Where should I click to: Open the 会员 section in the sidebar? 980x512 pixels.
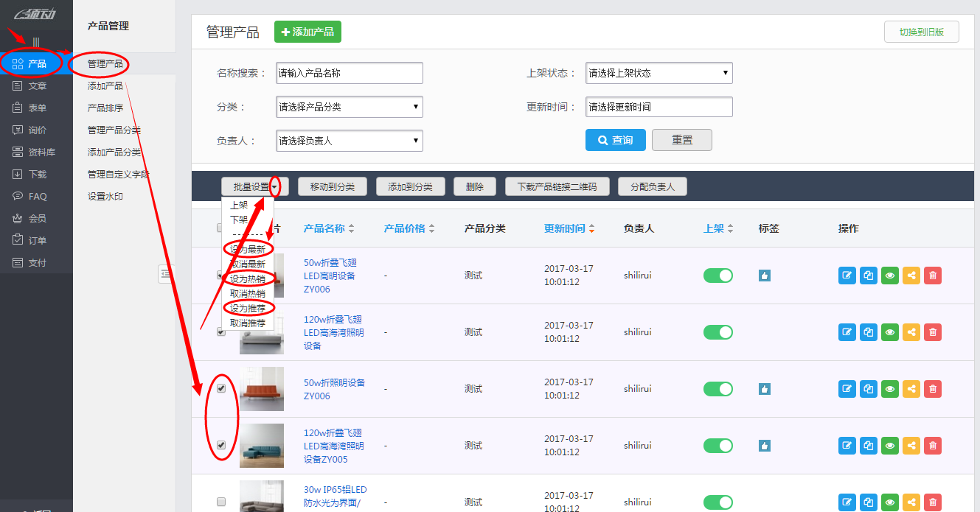tap(34, 218)
